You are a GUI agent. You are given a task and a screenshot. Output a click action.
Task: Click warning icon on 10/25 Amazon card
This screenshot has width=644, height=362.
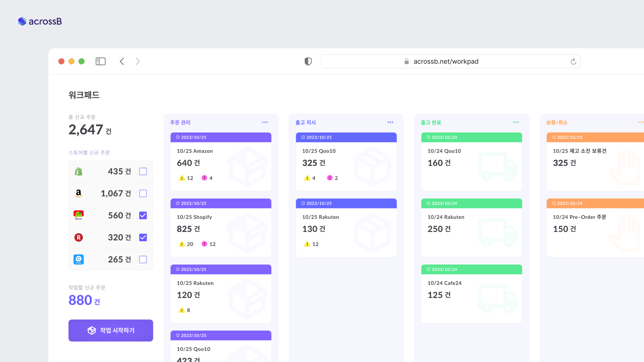pos(182,178)
